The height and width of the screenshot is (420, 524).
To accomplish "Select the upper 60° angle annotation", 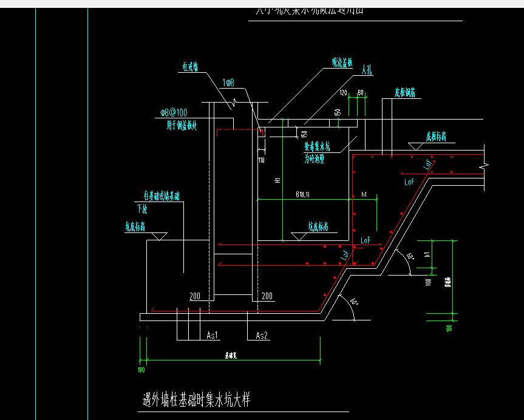I will [410, 257].
